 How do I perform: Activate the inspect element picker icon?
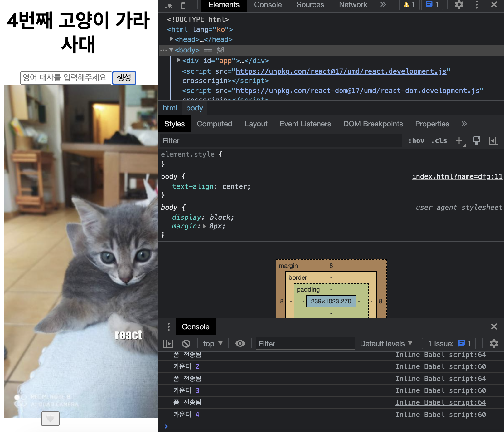pos(169,5)
